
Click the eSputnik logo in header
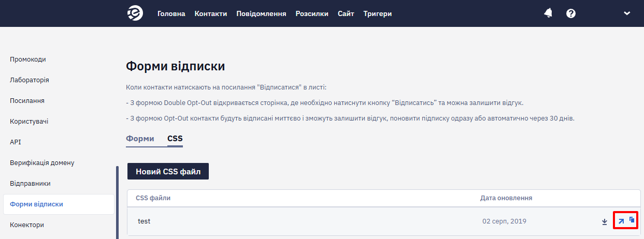coord(135,13)
